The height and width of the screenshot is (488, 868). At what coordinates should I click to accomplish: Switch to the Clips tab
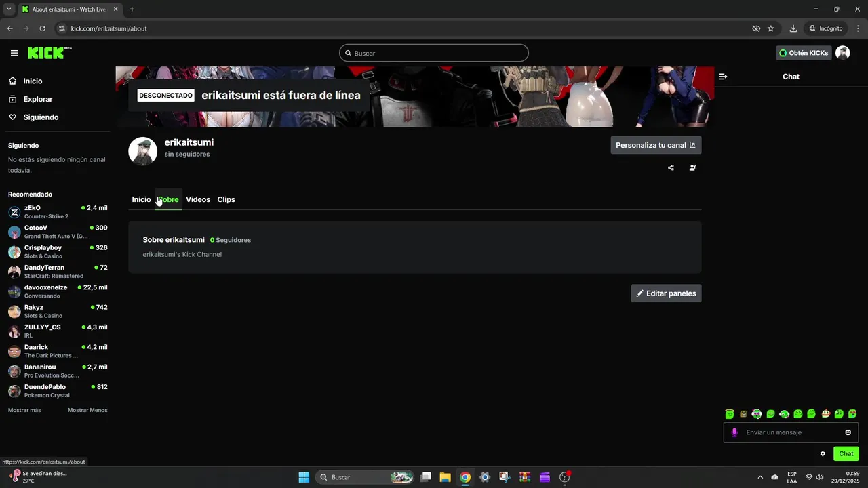[x=226, y=199]
